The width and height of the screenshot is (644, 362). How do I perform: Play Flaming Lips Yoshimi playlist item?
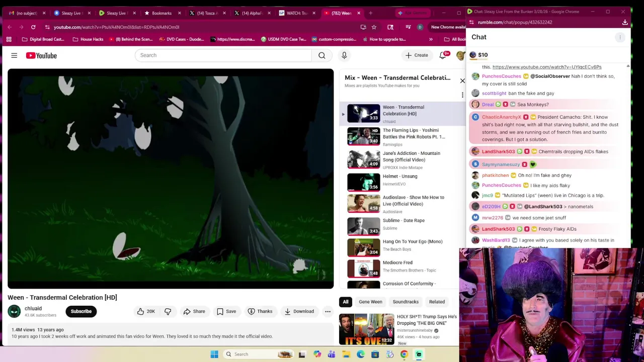[x=403, y=136]
